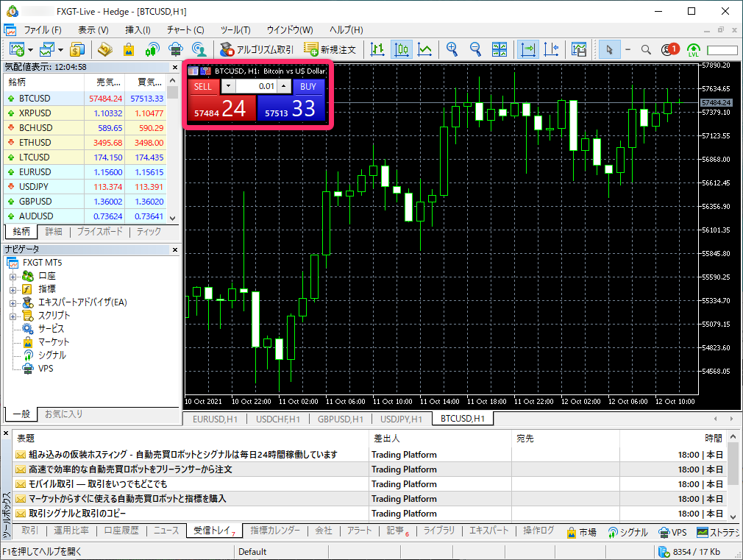Viewport: 743px width, 560px height.
Task: Click the search magnifier icon in toolbar
Action: tap(646, 49)
